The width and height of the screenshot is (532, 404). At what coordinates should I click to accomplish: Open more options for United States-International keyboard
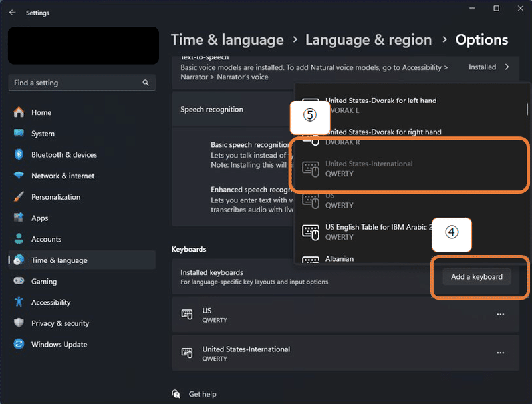click(x=501, y=353)
